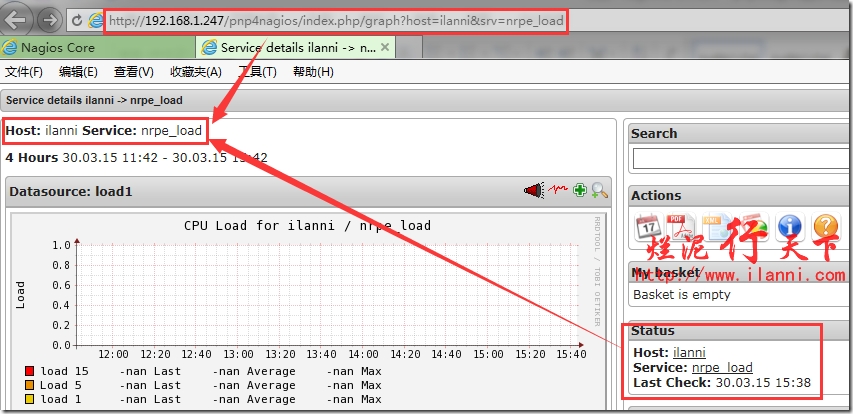
Task: Follow the ilanni host link in Status
Action: pos(689,353)
